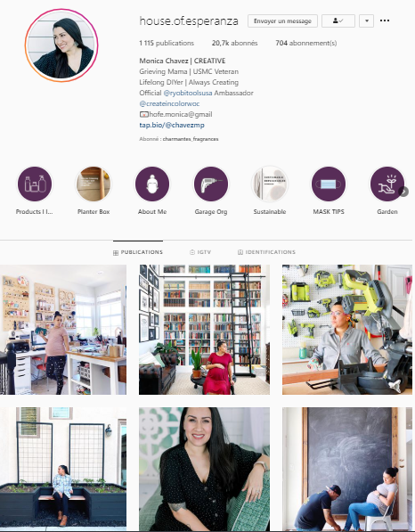Open the @ryobitoolsusa mention link

(x=188, y=93)
